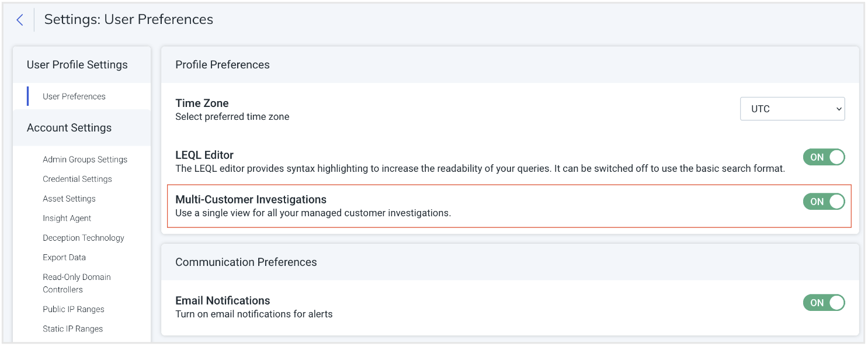
Task: Go to Public IP Ranges
Action: [74, 309]
